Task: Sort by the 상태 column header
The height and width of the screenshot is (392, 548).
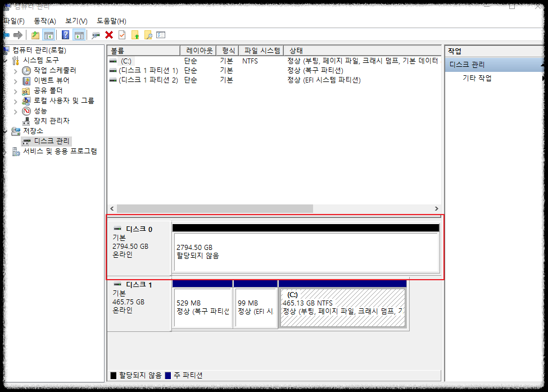Action: [363, 51]
